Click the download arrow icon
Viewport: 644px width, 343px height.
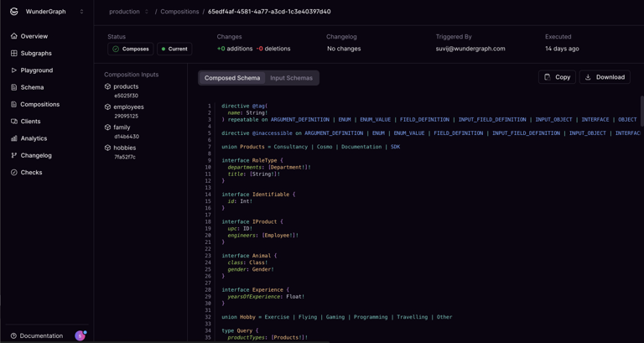(x=588, y=77)
